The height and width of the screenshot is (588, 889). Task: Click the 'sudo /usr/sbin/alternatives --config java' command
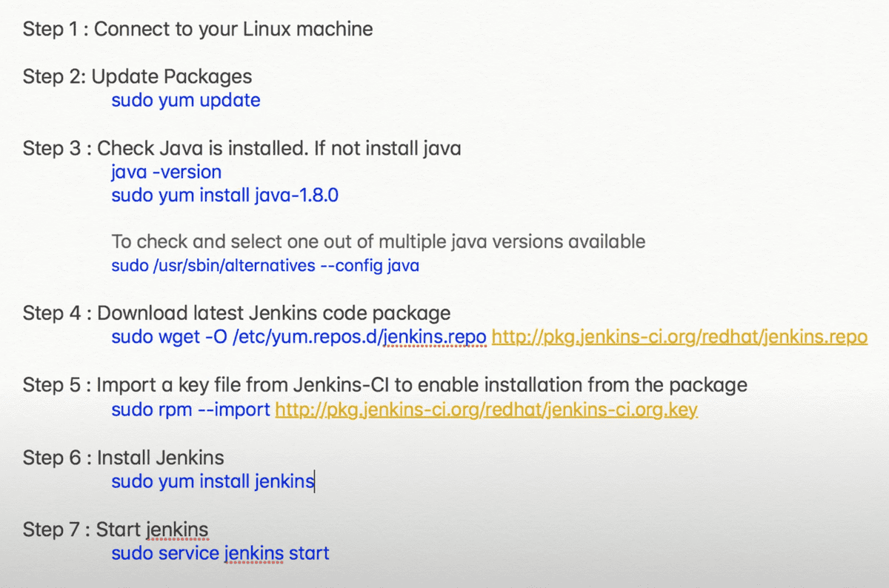(265, 265)
